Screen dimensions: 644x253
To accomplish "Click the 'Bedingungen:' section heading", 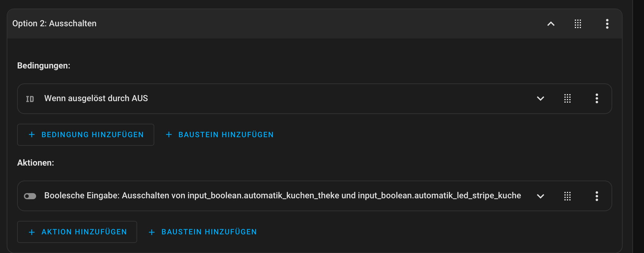I will point(44,66).
